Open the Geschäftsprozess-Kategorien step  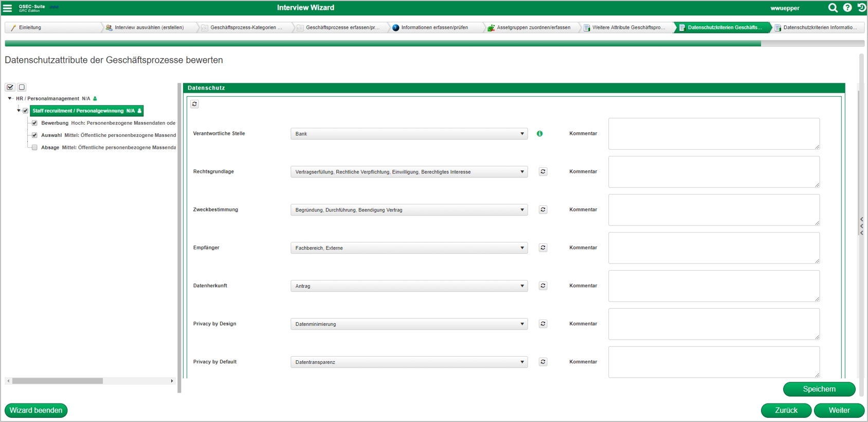tap(246, 28)
